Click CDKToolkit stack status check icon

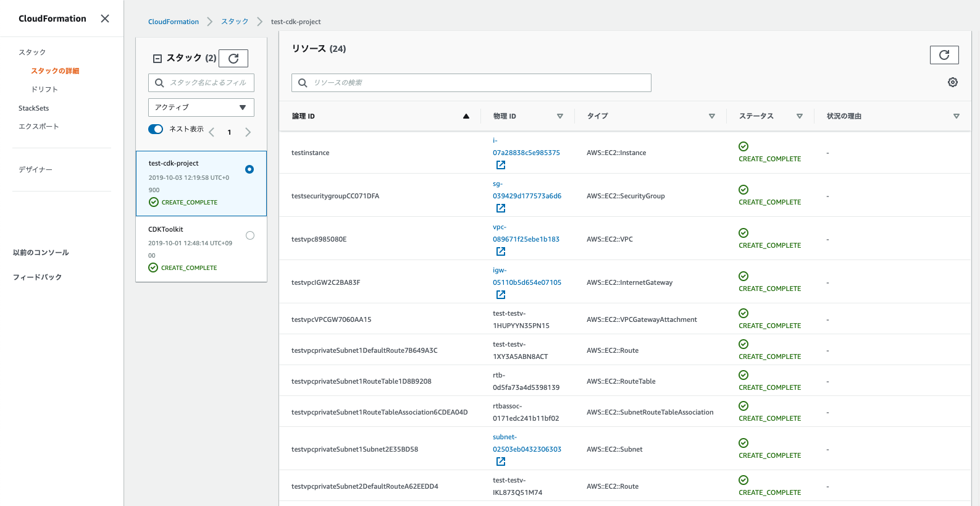153,268
